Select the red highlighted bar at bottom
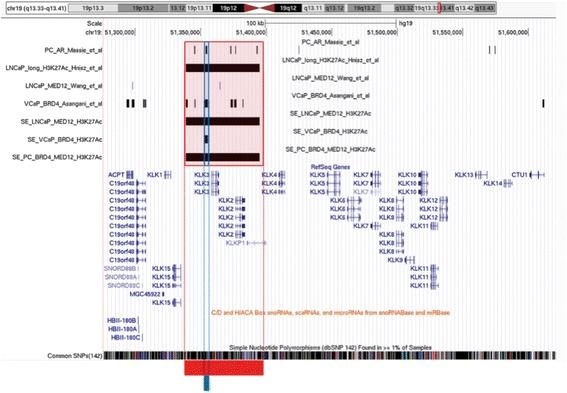 pos(224,368)
